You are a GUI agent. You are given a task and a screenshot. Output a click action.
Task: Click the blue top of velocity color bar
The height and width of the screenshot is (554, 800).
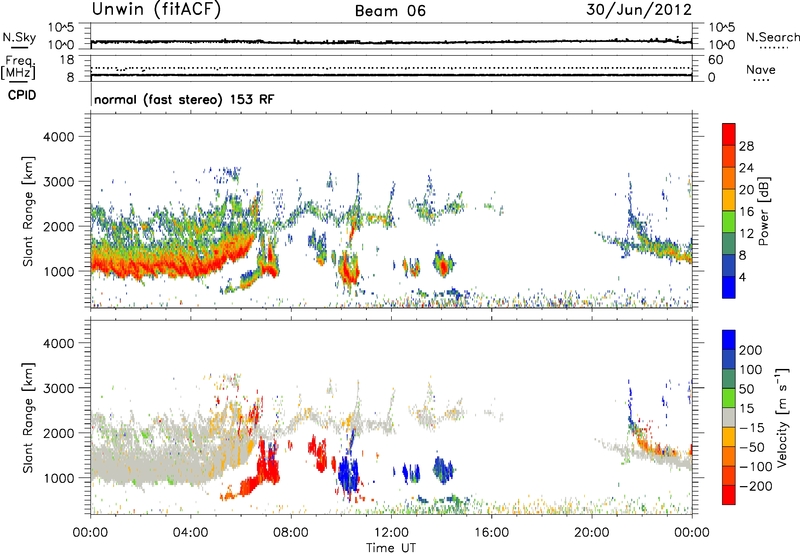point(729,340)
